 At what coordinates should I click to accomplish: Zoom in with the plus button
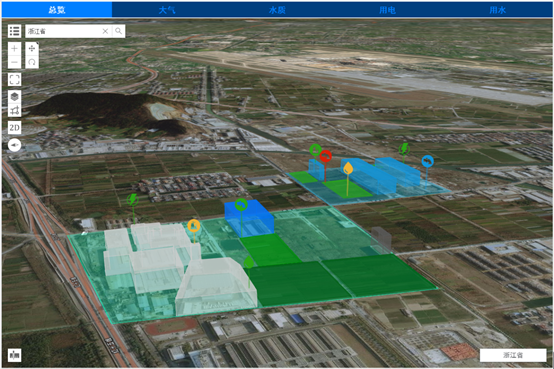(x=14, y=48)
